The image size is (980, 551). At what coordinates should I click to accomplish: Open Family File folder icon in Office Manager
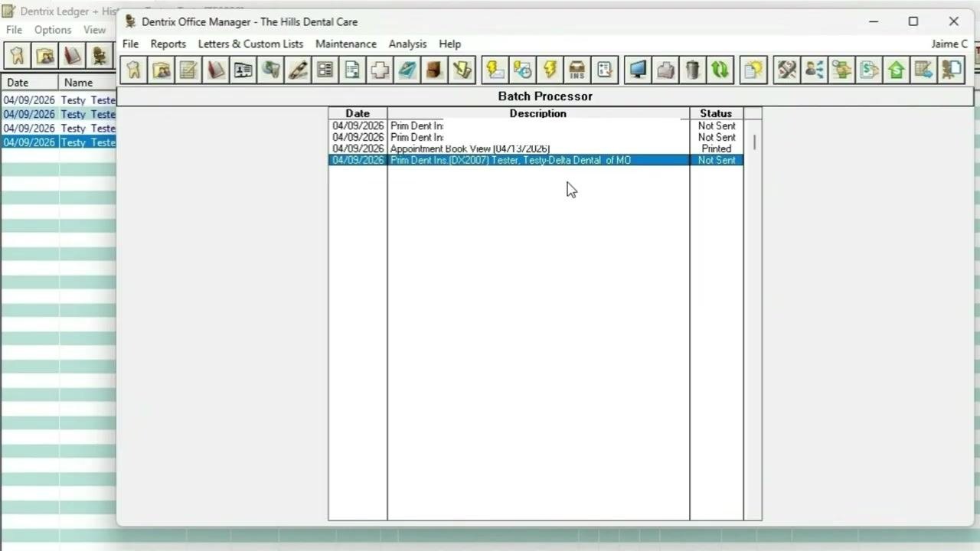161,70
